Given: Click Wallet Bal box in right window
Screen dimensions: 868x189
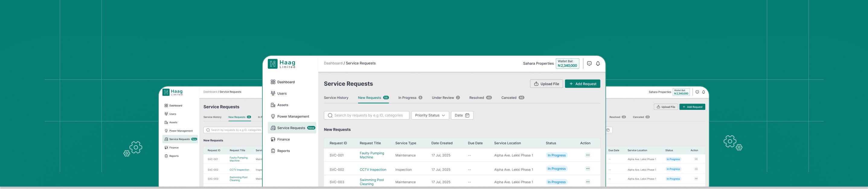Looking at the screenshot, I should (x=681, y=92).
